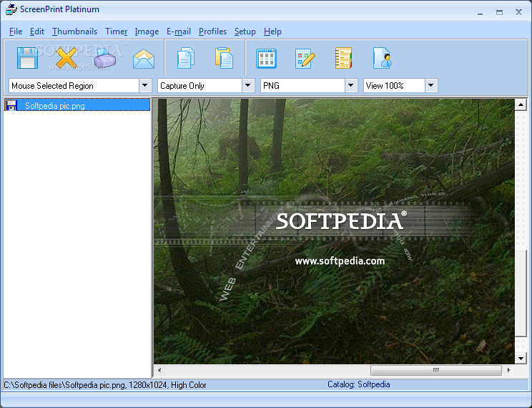532x408 pixels.
Task: Open the Setup menu
Action: 245,31
